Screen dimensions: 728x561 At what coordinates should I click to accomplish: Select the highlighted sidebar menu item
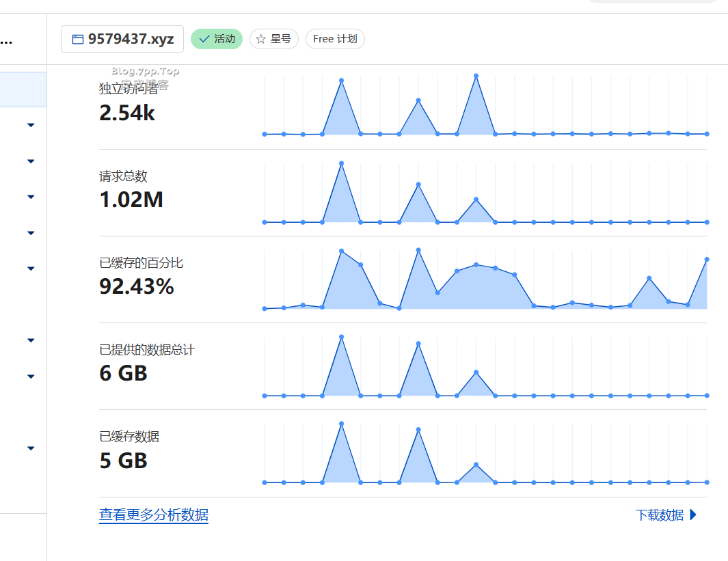(x=23, y=90)
